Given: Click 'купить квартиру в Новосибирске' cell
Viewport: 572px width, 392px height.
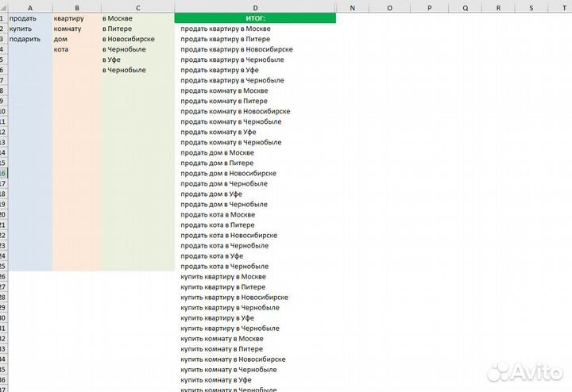Looking at the screenshot, I should (255, 298).
